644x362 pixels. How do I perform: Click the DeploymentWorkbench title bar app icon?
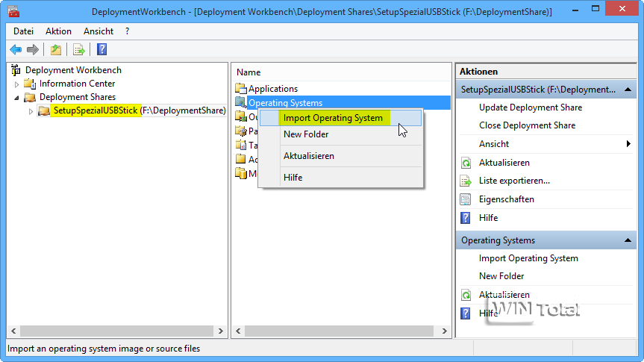(13, 11)
